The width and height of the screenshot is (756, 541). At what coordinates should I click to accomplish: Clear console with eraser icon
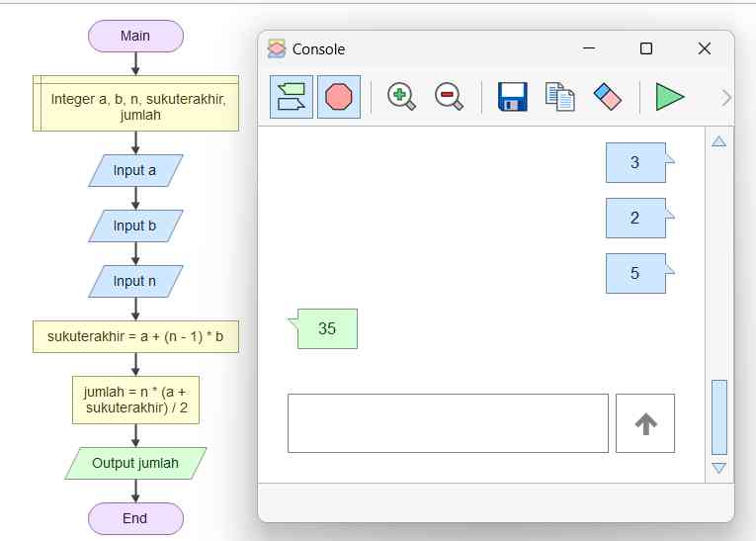608,97
